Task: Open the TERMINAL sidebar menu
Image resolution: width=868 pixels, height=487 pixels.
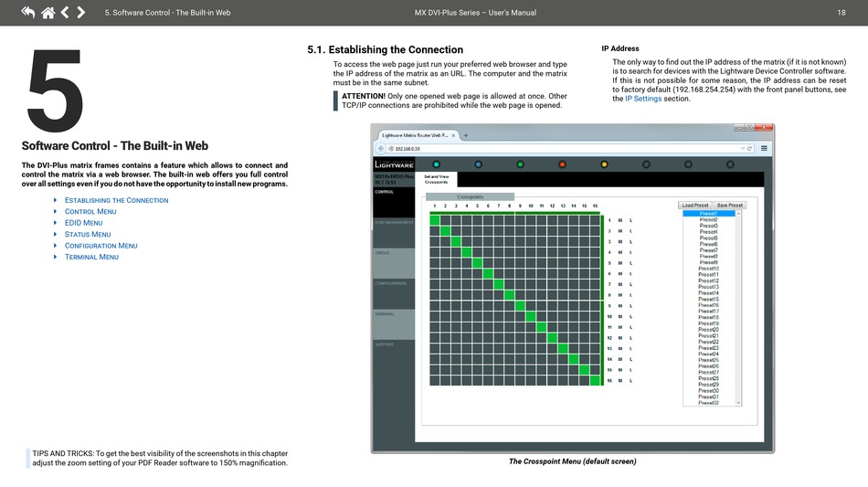Action: pyautogui.click(x=394, y=323)
